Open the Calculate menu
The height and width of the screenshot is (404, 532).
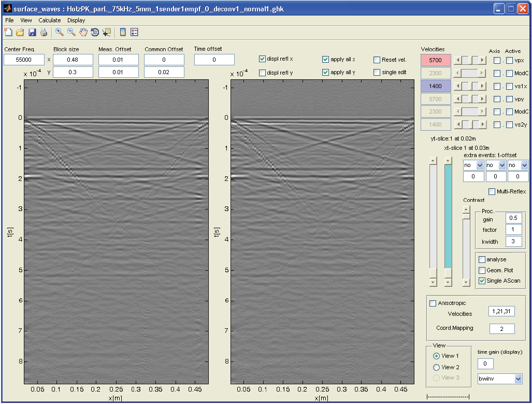[50, 20]
